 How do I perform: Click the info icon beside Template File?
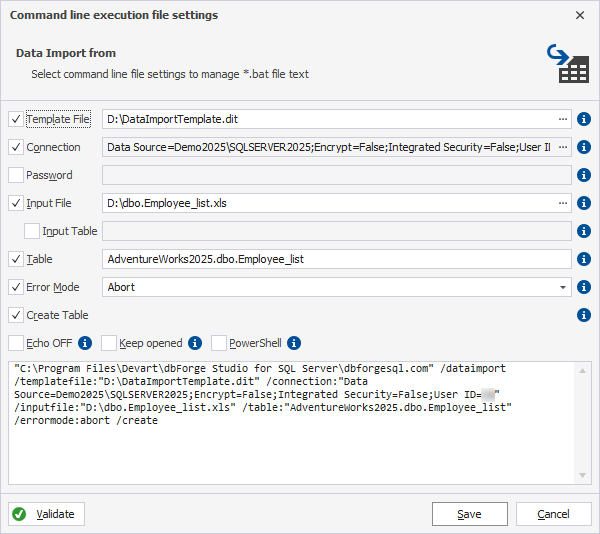pyautogui.click(x=584, y=119)
